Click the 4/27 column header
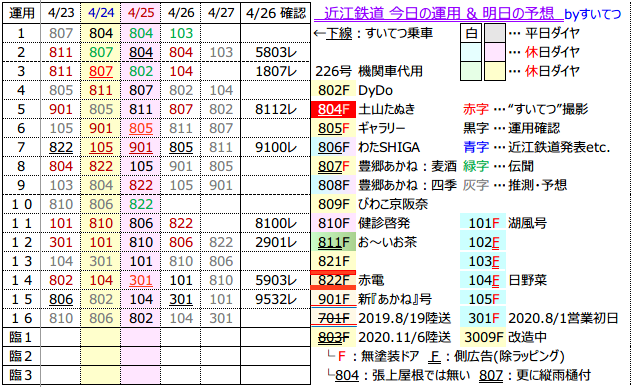Screen dimensions: 631x387 click(x=221, y=13)
